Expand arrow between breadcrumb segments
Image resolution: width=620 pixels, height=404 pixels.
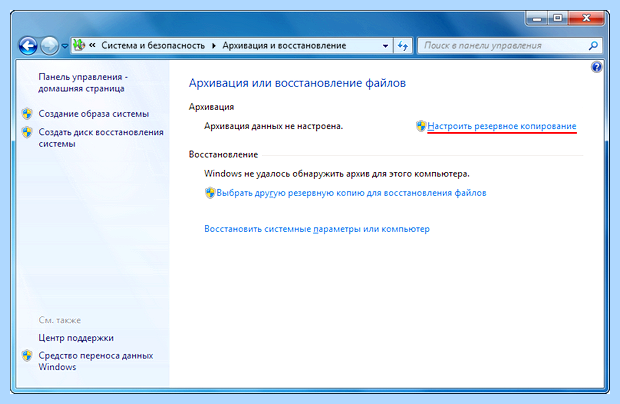214,46
